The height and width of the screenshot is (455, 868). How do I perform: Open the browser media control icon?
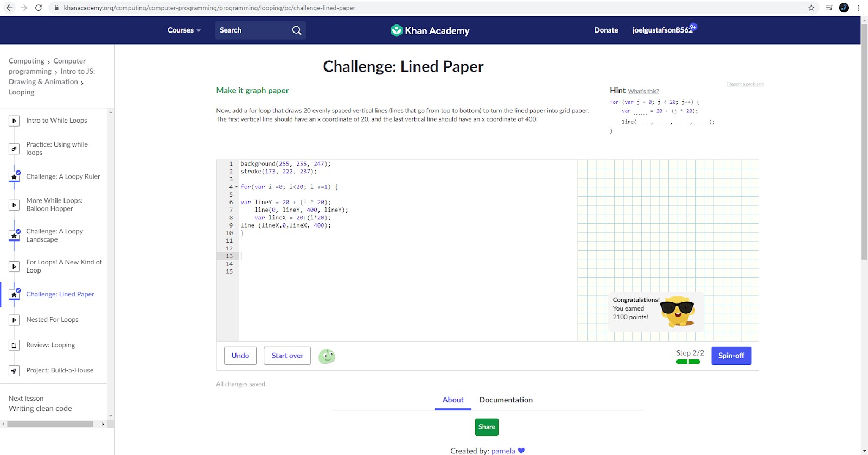point(829,8)
